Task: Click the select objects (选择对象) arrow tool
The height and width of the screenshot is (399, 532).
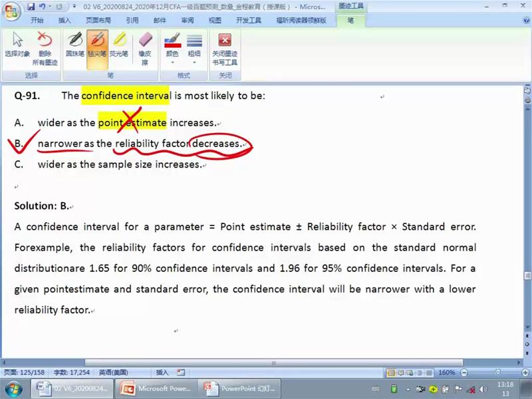Action: click(17, 45)
